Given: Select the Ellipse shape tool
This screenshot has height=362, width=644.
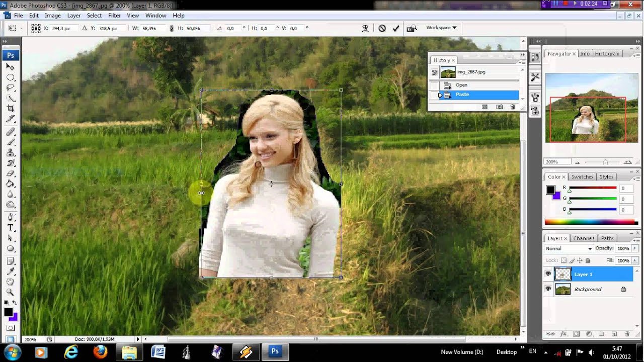Looking at the screenshot, I should (x=11, y=249).
